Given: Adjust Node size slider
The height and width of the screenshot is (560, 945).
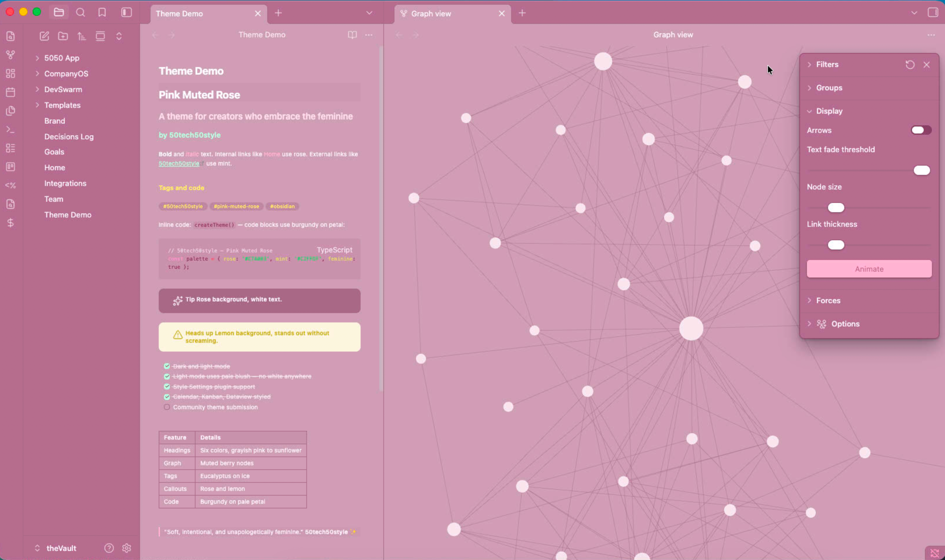Looking at the screenshot, I should 869,208.
